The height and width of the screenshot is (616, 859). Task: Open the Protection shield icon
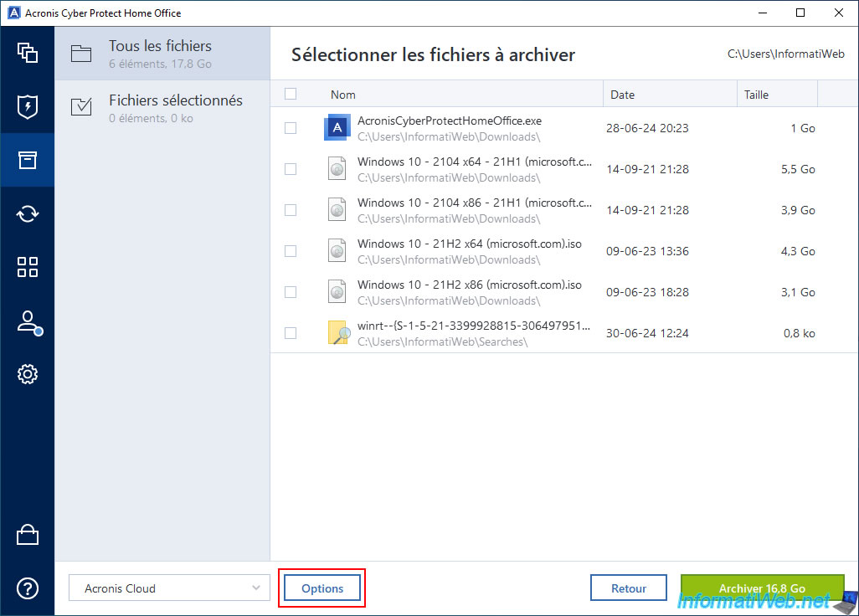click(27, 106)
